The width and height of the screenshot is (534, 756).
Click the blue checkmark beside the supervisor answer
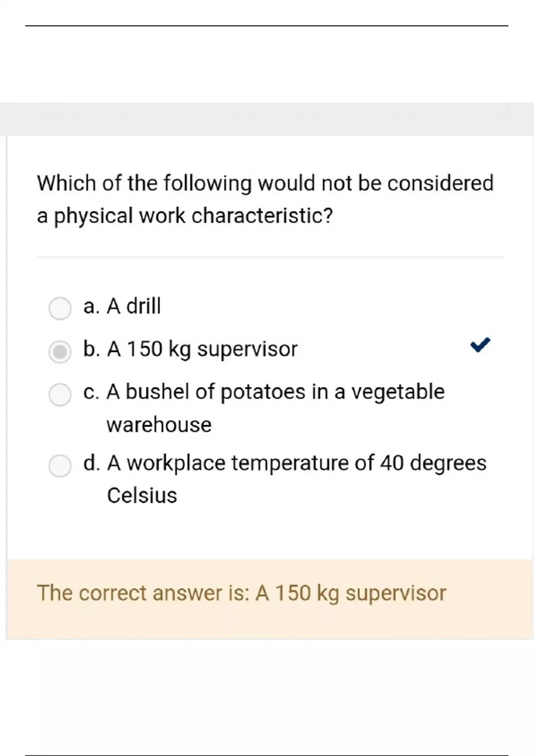pyautogui.click(x=480, y=345)
